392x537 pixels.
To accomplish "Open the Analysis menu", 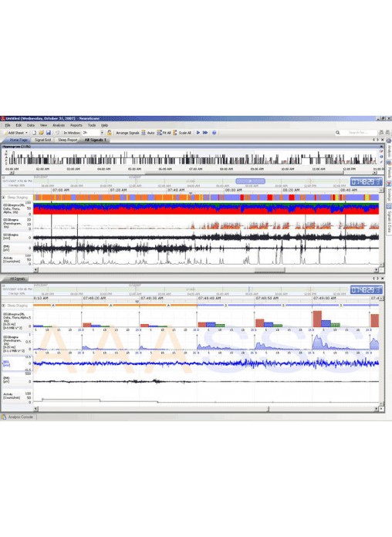I will click(x=59, y=125).
